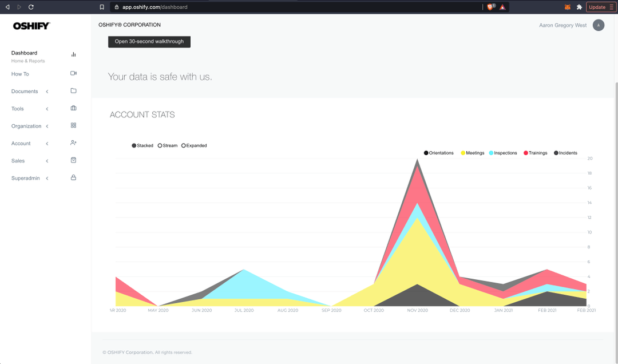618x364 pixels.
Task: Expand the Organization sidebar section
Action: point(47,125)
